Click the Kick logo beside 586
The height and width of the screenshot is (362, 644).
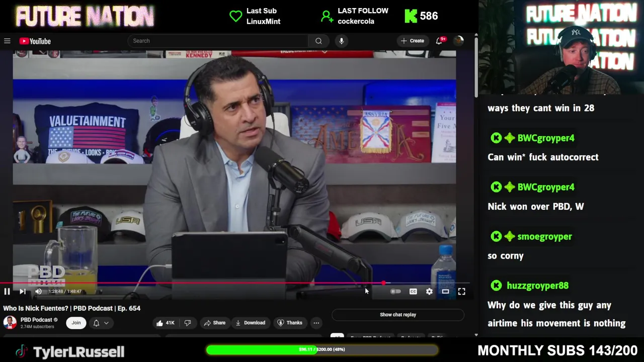(x=411, y=16)
